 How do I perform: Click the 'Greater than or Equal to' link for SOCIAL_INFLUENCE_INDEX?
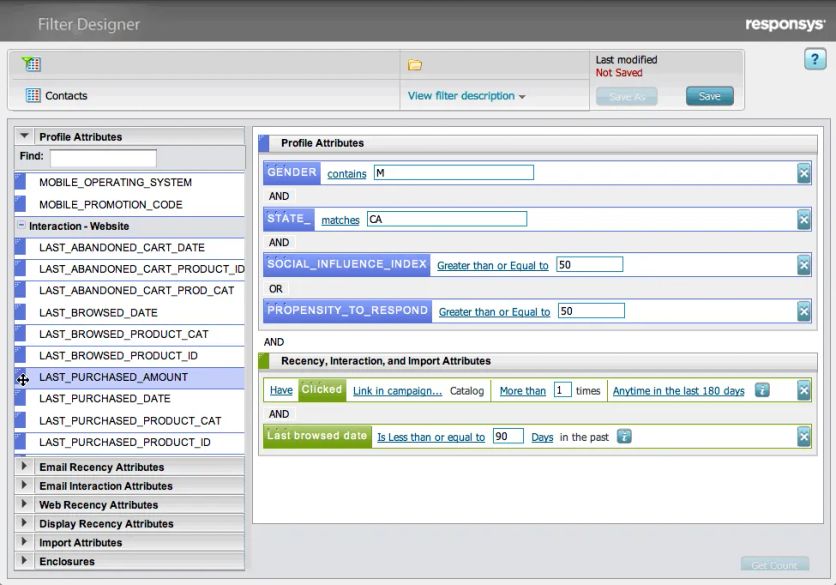tap(493, 266)
